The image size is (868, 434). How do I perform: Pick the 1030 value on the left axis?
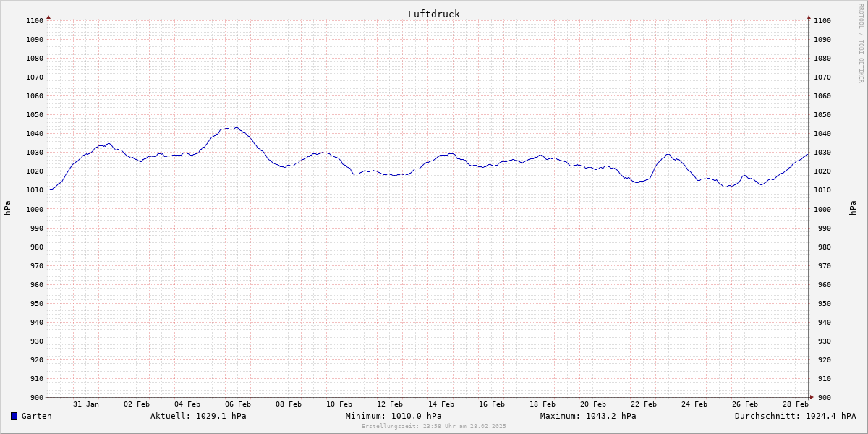click(x=35, y=152)
